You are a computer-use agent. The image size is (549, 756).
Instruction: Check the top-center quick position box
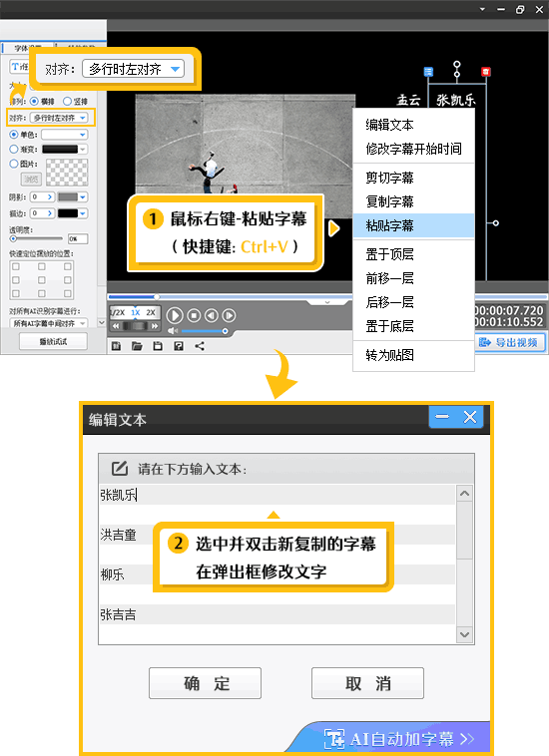[42, 266]
